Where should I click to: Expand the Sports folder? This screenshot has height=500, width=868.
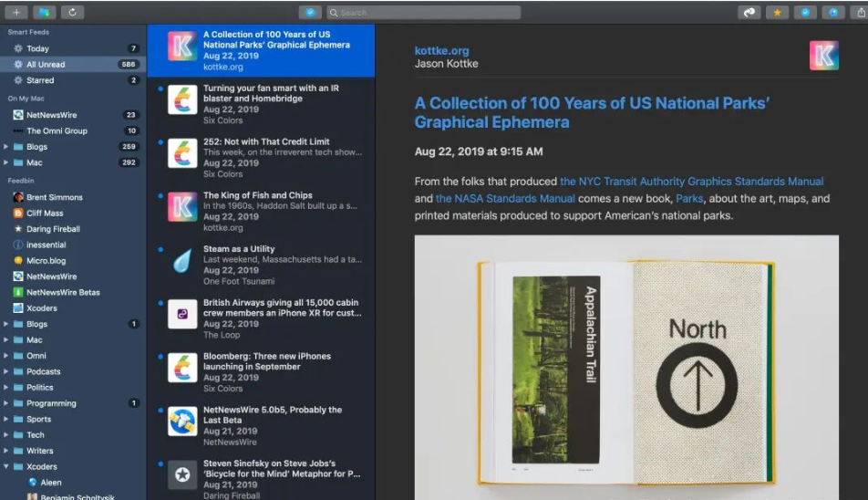tap(6, 419)
